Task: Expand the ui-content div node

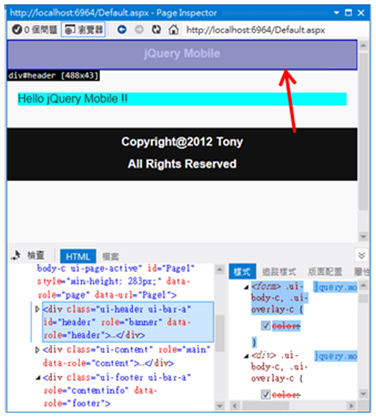Action: point(38,350)
